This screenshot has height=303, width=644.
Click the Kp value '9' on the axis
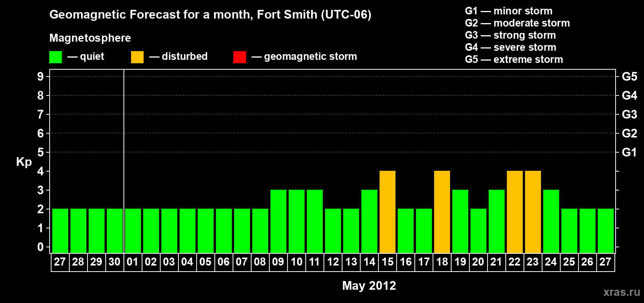pyautogui.click(x=41, y=77)
